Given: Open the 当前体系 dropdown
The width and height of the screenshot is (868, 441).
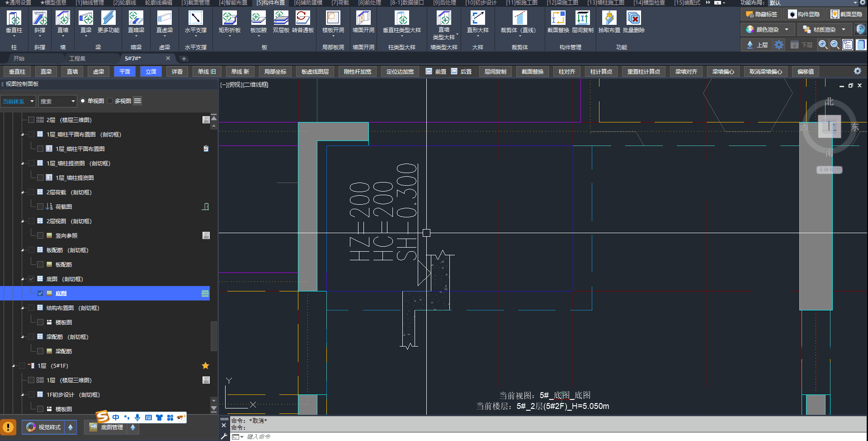Looking at the screenshot, I should (18, 101).
